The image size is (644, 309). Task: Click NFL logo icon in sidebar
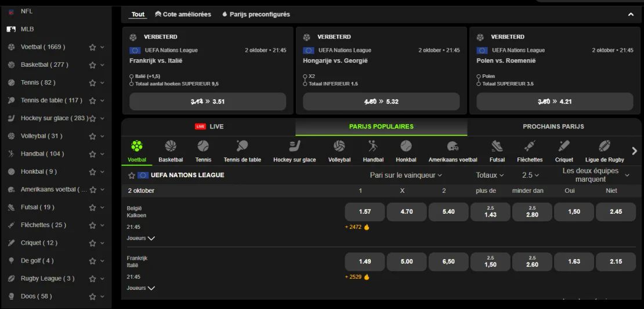(12, 12)
